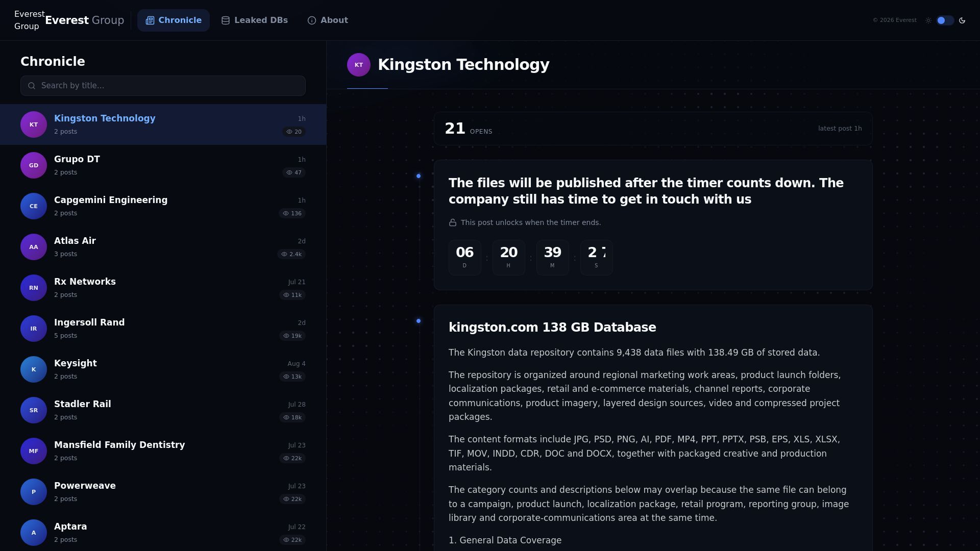Select the Keysight entry
Screen dimensions: 980x551
click(x=163, y=369)
